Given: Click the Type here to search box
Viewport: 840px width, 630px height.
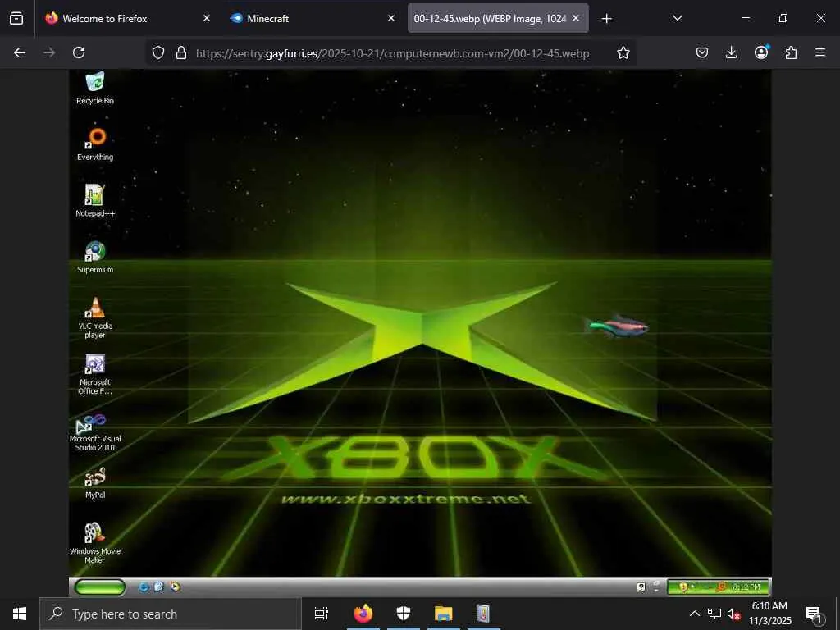Looking at the screenshot, I should tap(171, 614).
